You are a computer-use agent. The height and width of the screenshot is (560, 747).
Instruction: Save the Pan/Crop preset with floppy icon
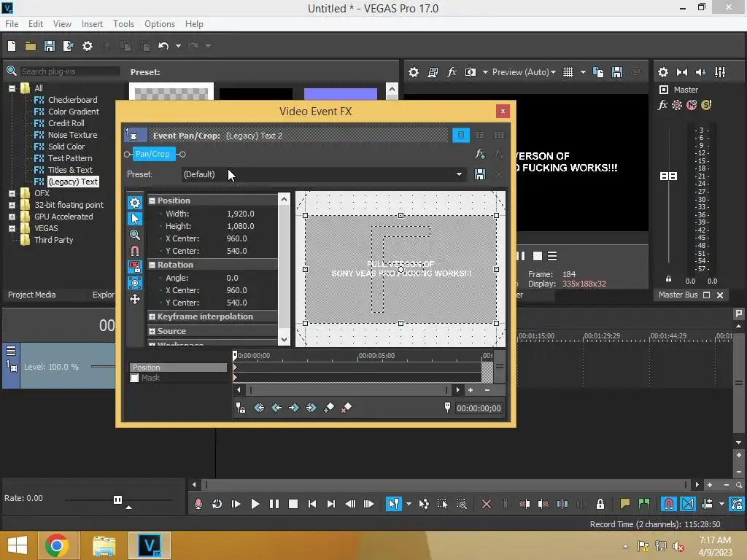[x=480, y=174]
